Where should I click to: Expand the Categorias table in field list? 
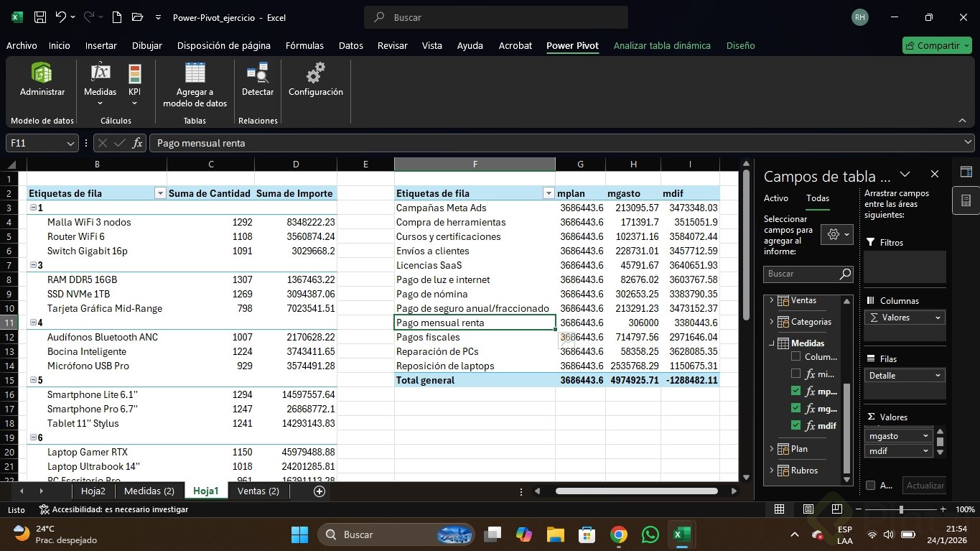click(x=772, y=322)
